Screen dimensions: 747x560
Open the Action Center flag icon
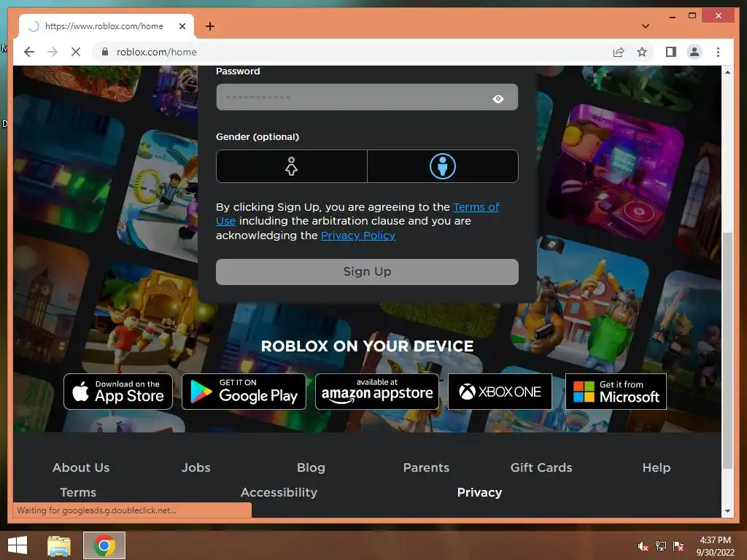(678, 546)
